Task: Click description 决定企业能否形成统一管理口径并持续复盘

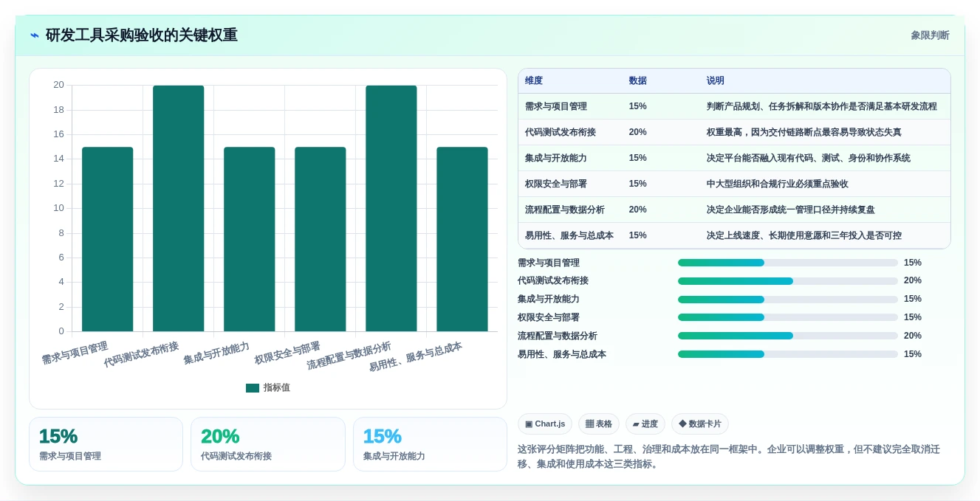Action: (x=791, y=210)
